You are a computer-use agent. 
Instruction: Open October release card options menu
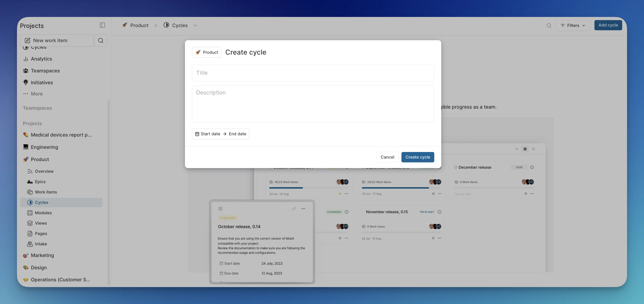pos(303,209)
